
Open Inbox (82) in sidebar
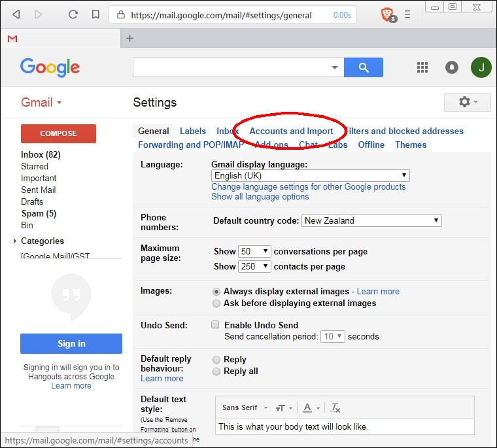(x=41, y=155)
